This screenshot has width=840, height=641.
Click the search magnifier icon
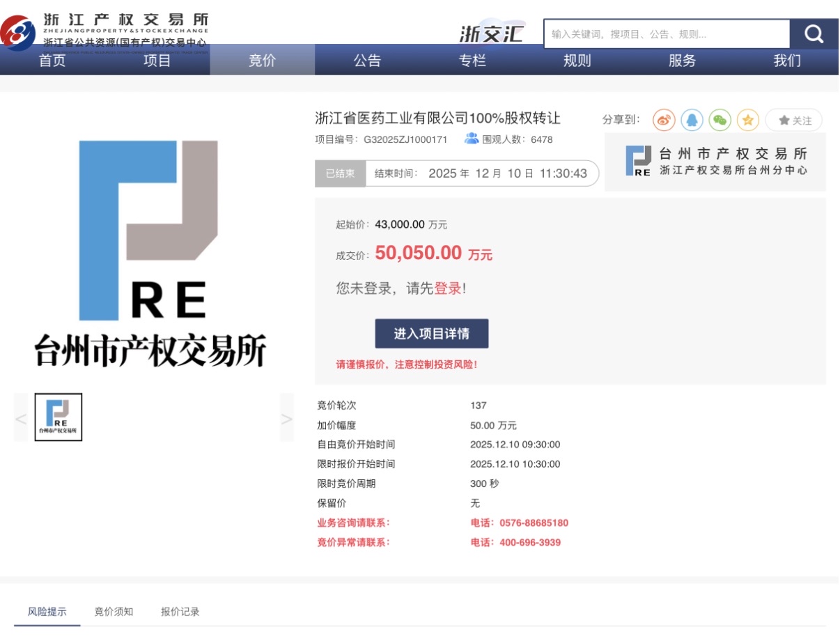click(x=814, y=33)
